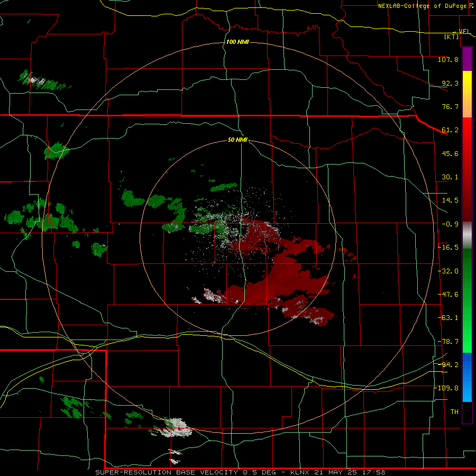This screenshot has width=476, height=476.
Task: Click the 61.2 velocity scale value
Action: click(x=450, y=130)
